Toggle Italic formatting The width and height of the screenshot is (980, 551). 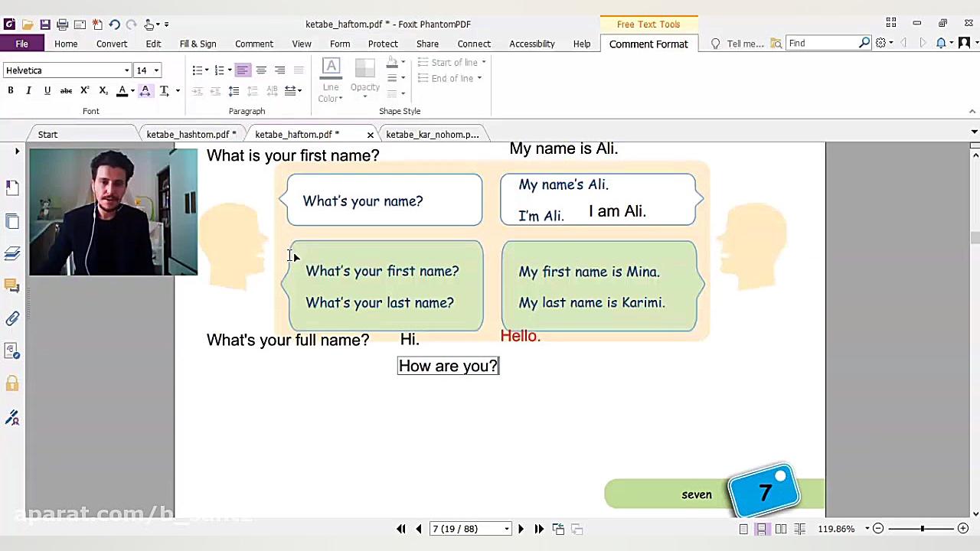28,91
